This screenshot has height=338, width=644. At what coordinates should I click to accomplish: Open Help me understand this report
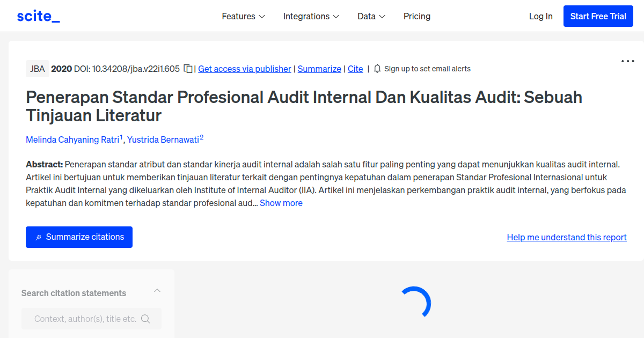click(x=566, y=237)
